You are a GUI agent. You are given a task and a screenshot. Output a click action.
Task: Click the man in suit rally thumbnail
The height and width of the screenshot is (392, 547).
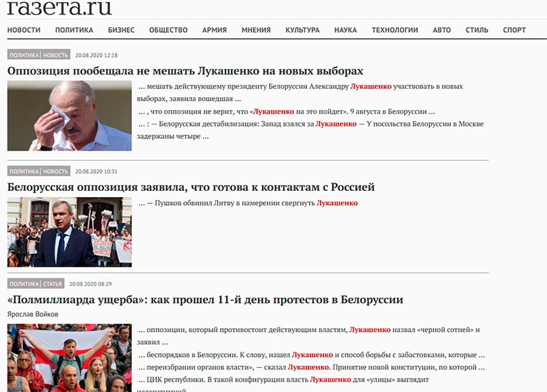[70, 232]
